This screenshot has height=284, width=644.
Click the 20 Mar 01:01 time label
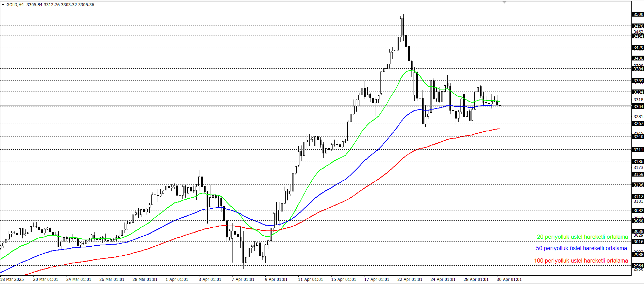tap(46, 280)
